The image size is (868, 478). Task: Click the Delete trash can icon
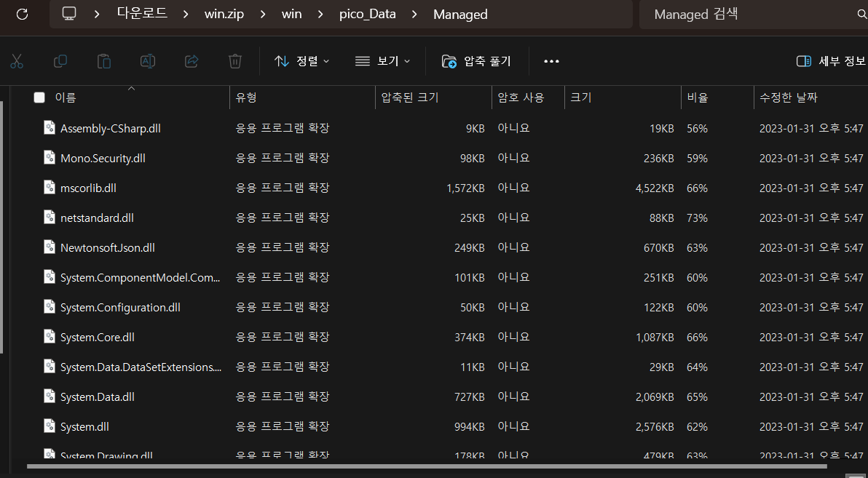tap(235, 61)
